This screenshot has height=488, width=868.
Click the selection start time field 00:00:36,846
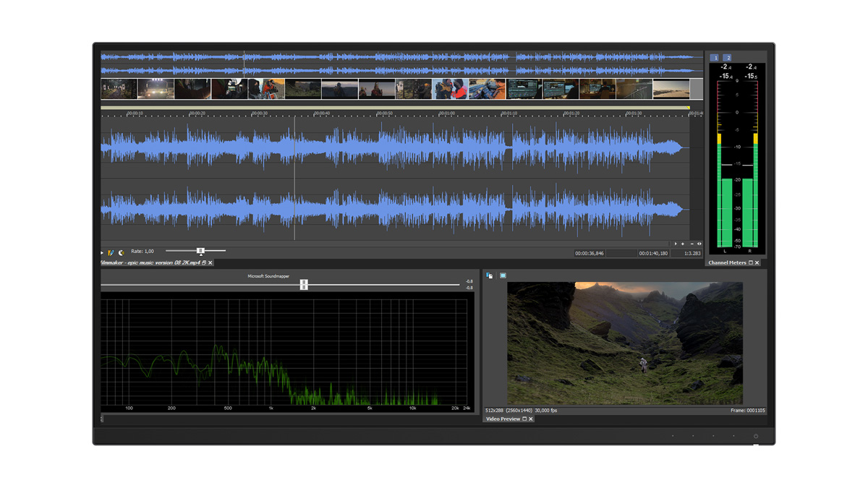pyautogui.click(x=590, y=254)
